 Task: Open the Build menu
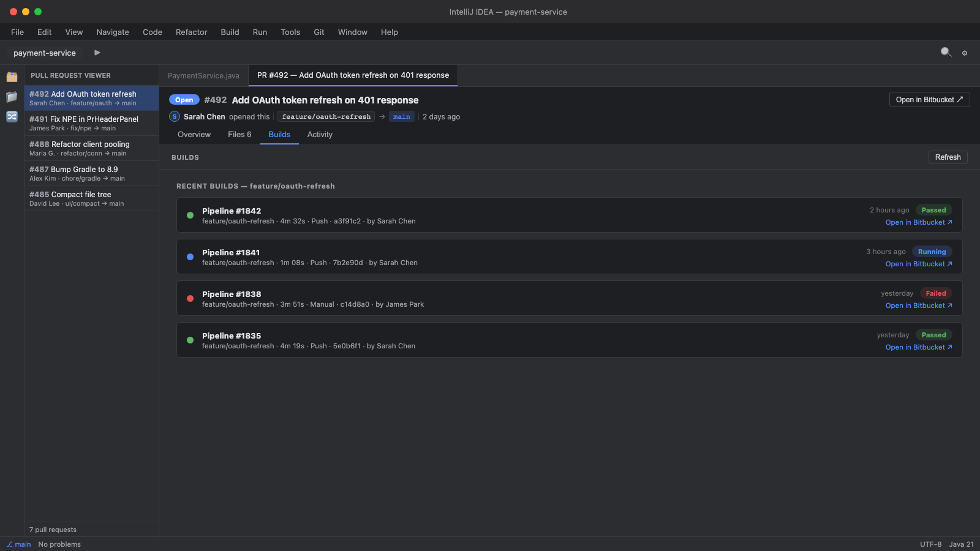click(230, 32)
